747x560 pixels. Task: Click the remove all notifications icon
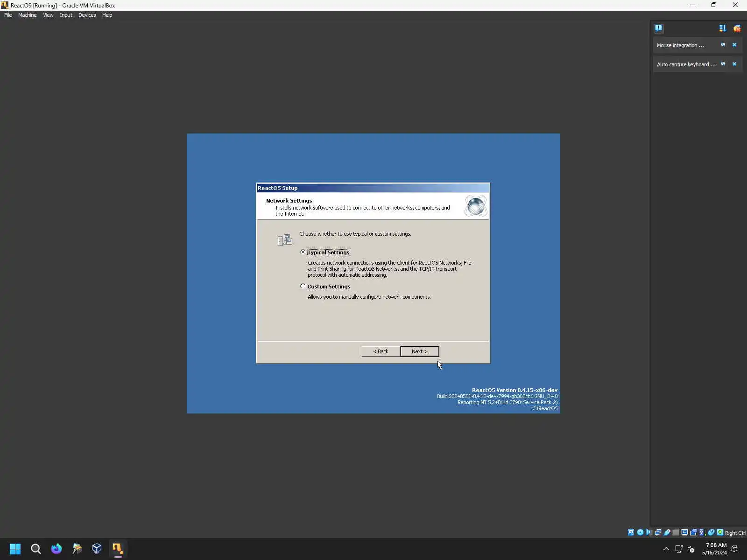[x=737, y=28]
